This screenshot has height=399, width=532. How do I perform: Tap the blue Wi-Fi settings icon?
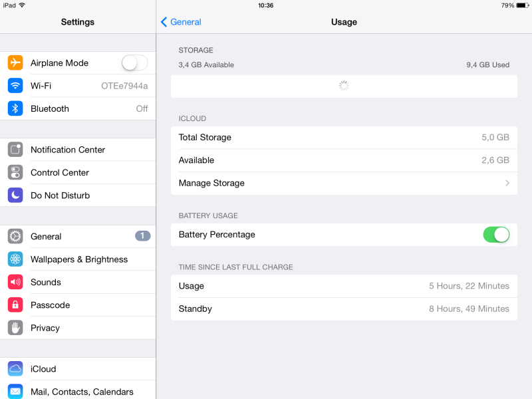15,86
